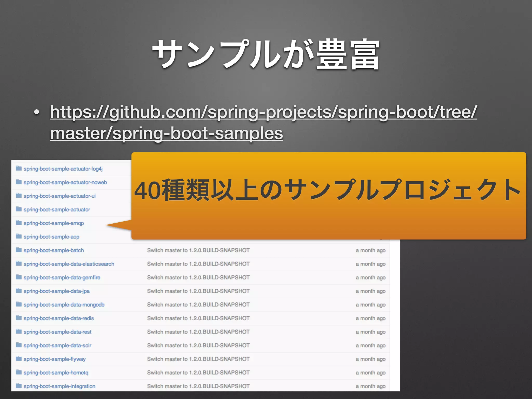Click folder icon beside spring-boot-sample-batch
Viewport: 532px width, 399px height.
click(19, 250)
